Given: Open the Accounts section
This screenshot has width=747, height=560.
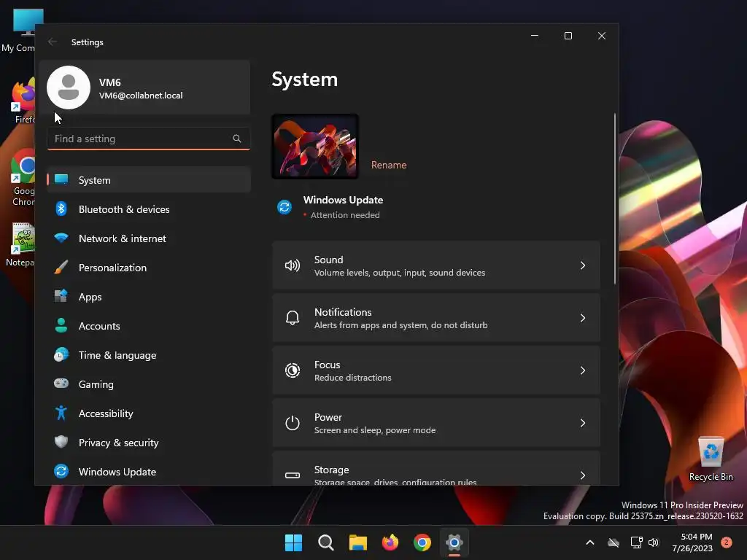Looking at the screenshot, I should [149, 326].
